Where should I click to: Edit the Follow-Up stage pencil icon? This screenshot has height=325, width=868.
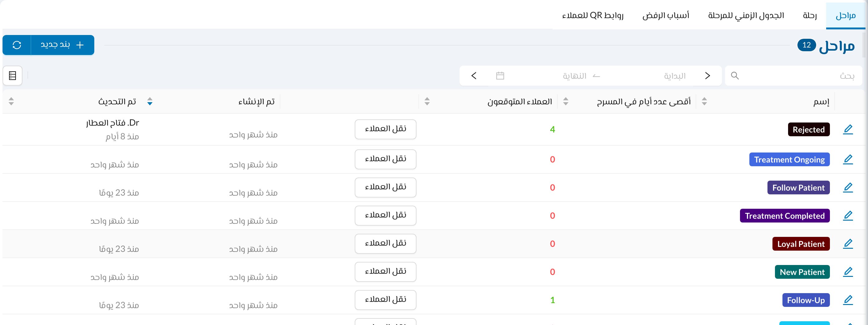[848, 300]
